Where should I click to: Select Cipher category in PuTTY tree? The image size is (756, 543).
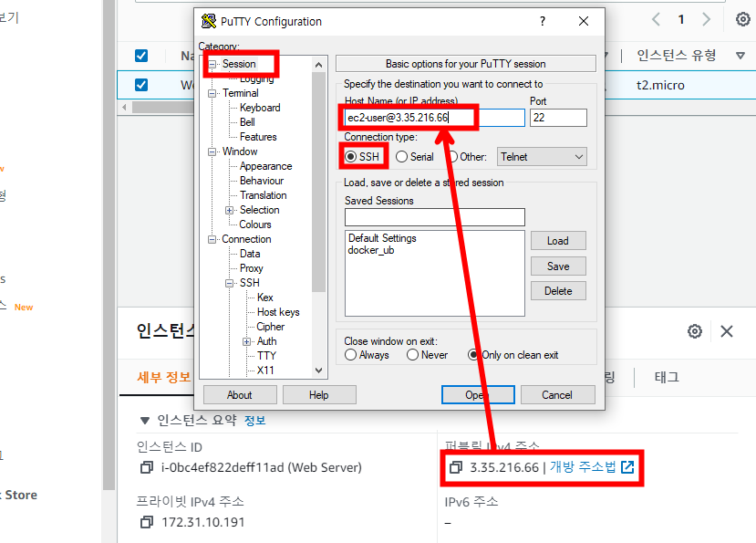coord(271,327)
